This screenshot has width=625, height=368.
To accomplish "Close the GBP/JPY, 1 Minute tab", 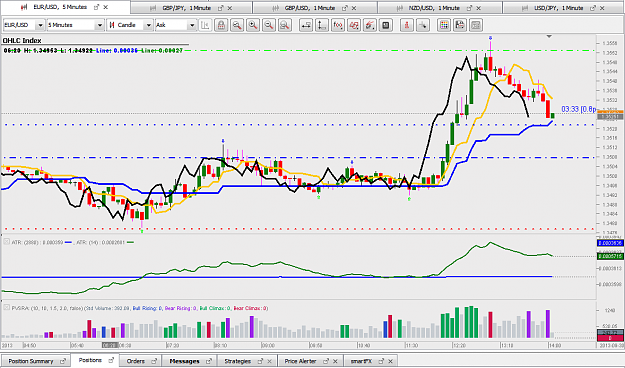I will pos(230,8).
